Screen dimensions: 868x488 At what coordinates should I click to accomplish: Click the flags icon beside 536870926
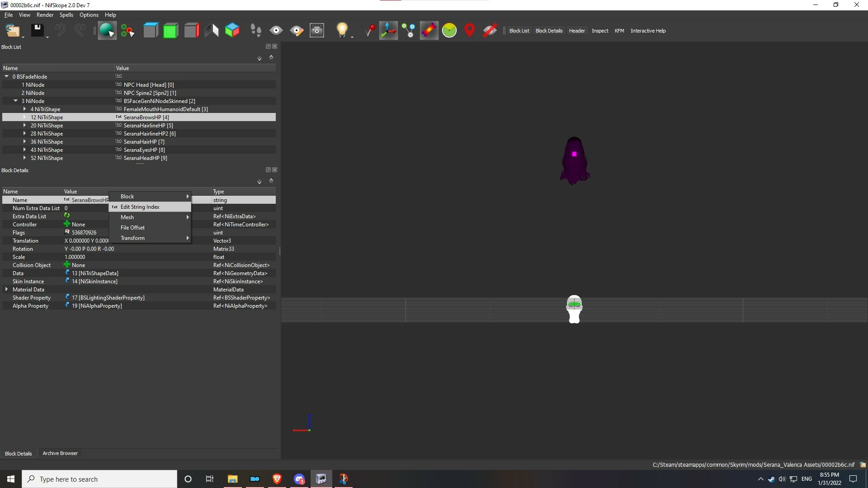click(67, 232)
